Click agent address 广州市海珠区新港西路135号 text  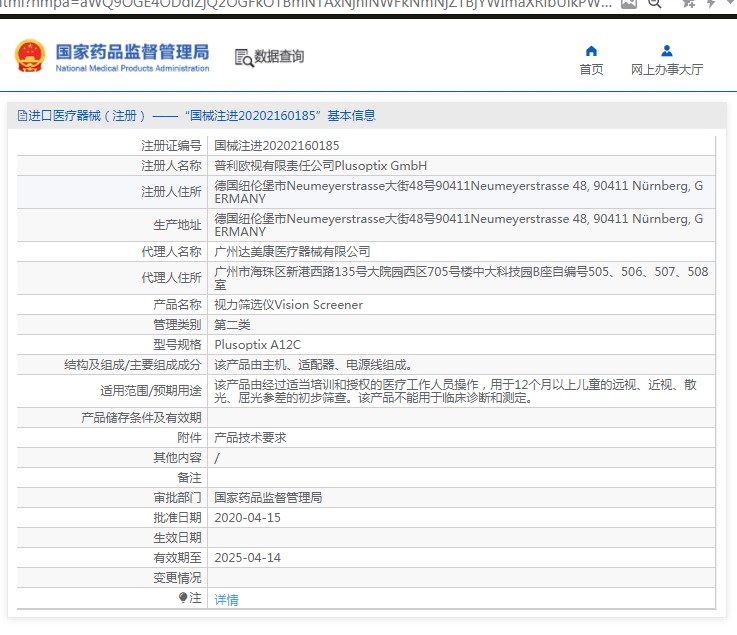pos(461,278)
